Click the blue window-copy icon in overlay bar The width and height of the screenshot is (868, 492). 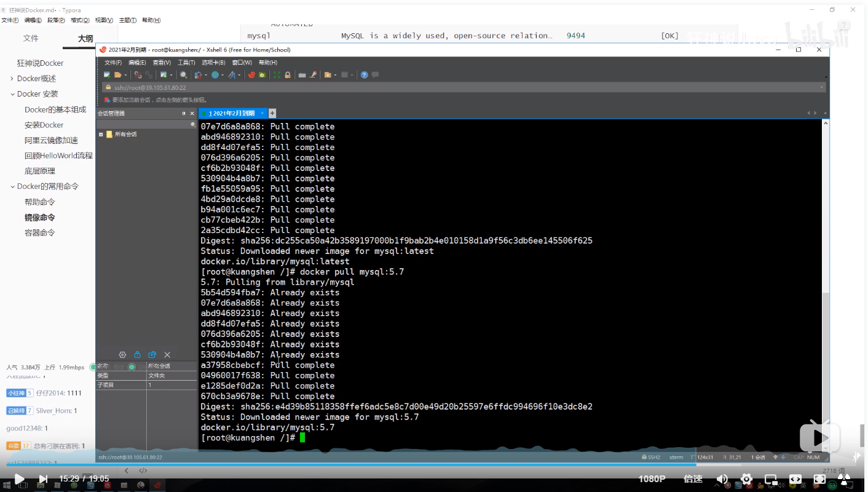pyautogui.click(x=152, y=355)
